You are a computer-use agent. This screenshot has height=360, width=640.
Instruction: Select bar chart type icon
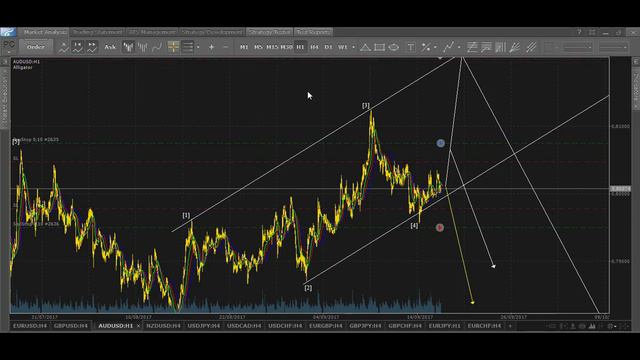(142, 47)
